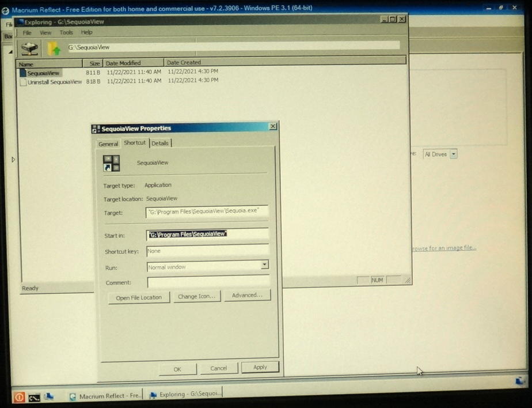The width and height of the screenshot is (532, 408).
Task: Click the drive icon in Explorer toolbar
Action: coord(29,48)
